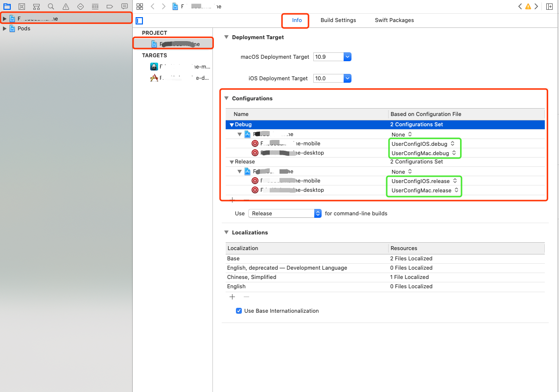Add a new configuration with plus

232,200
